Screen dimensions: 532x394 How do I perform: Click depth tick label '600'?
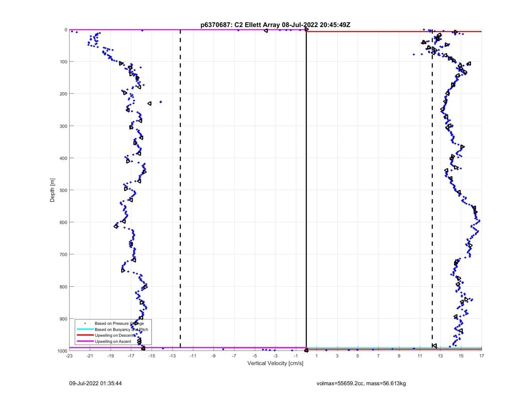pyautogui.click(x=63, y=222)
